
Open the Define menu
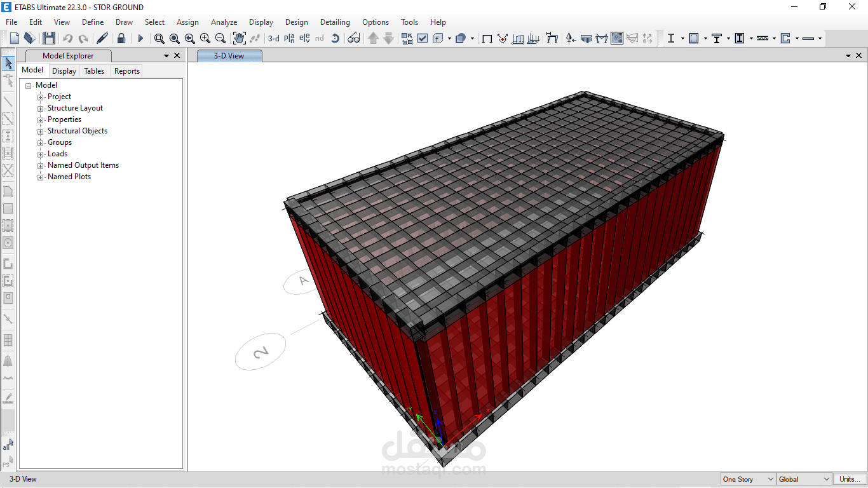click(93, 22)
